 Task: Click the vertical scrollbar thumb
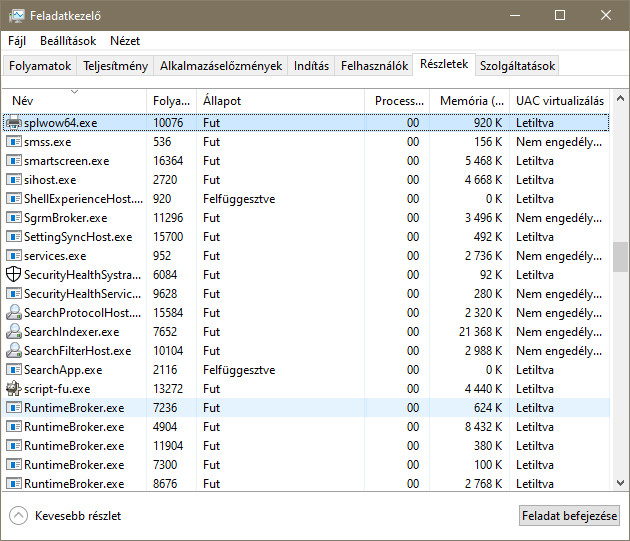point(620,257)
